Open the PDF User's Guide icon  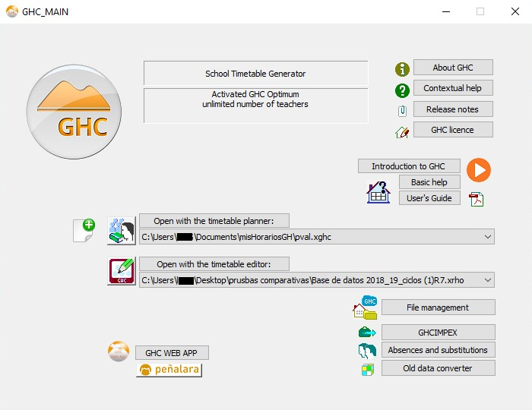pyautogui.click(x=476, y=199)
